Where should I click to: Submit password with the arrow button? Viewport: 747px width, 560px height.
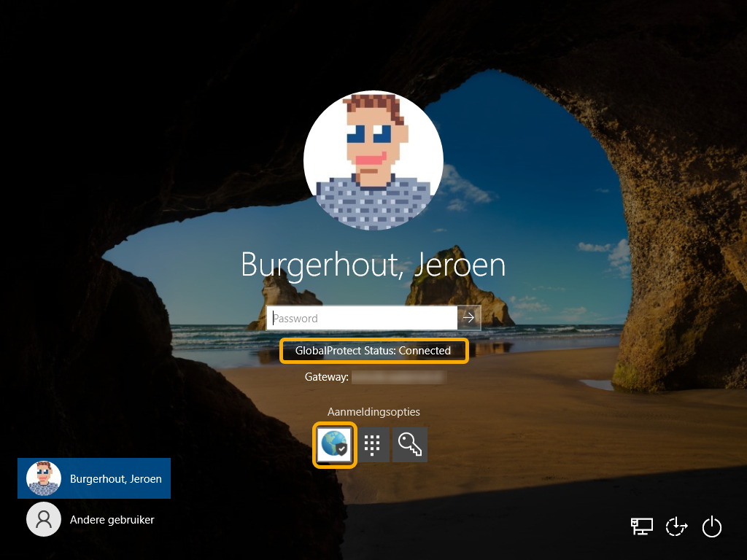click(469, 318)
